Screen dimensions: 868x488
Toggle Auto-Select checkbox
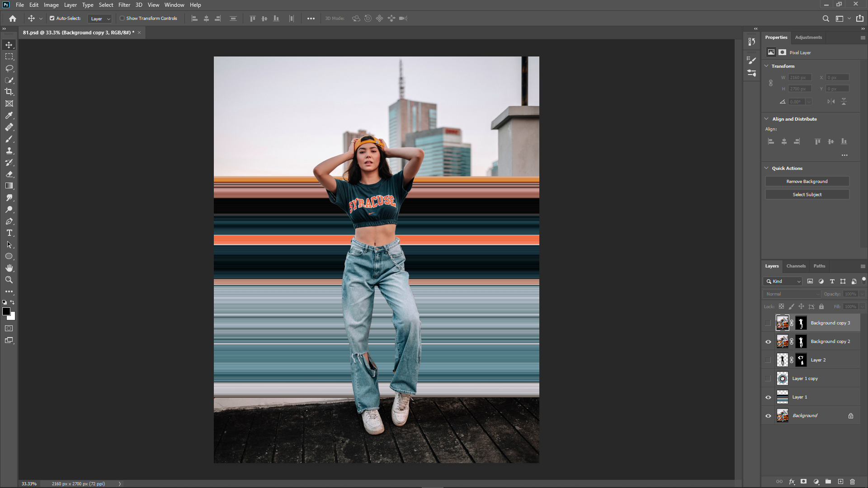click(x=52, y=19)
